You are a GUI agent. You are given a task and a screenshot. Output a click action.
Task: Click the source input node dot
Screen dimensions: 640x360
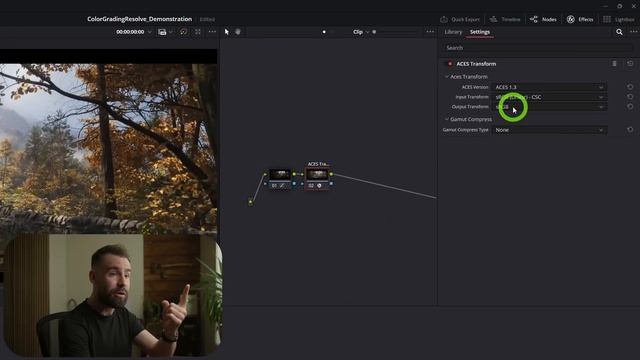[250, 202]
